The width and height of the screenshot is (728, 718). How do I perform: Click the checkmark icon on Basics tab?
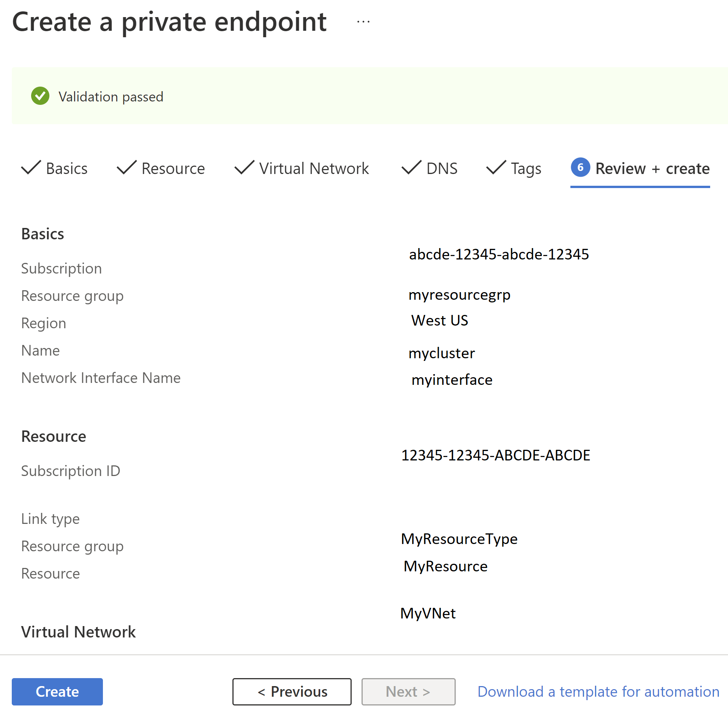pos(30,168)
